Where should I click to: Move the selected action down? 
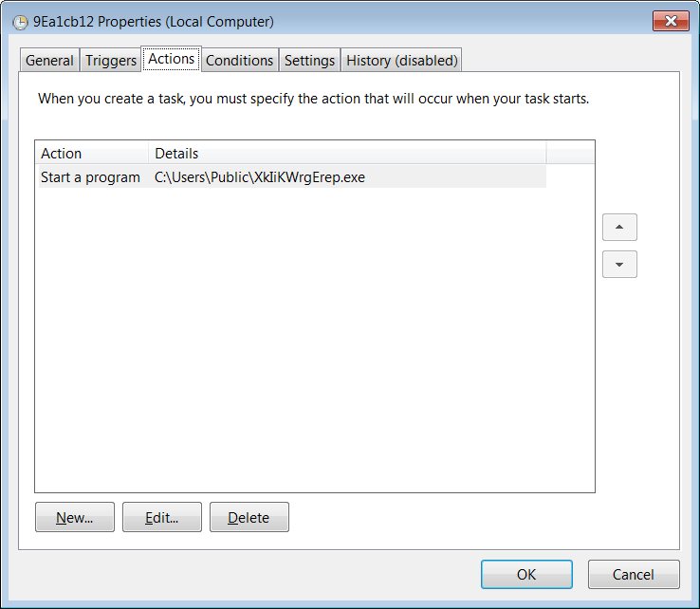click(619, 265)
